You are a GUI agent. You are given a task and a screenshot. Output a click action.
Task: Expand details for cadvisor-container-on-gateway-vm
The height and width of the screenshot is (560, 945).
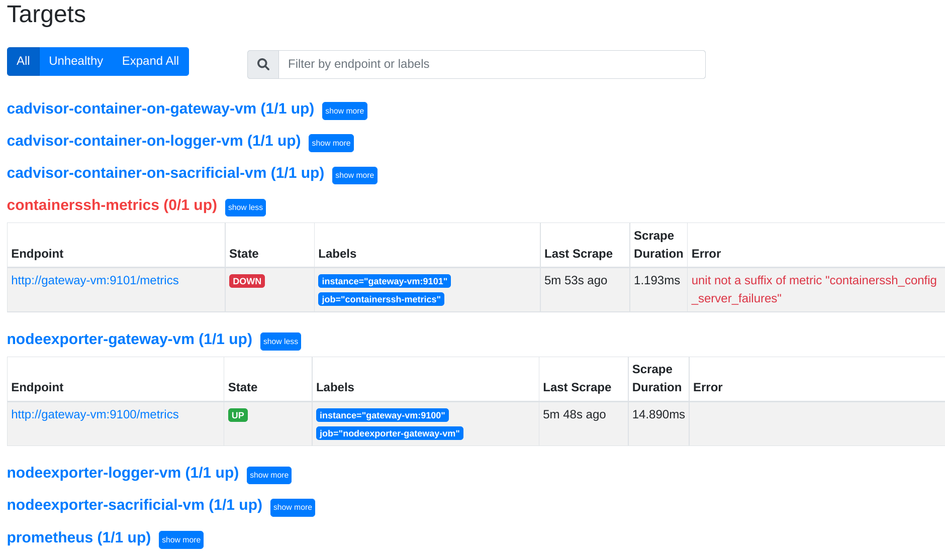click(x=344, y=111)
